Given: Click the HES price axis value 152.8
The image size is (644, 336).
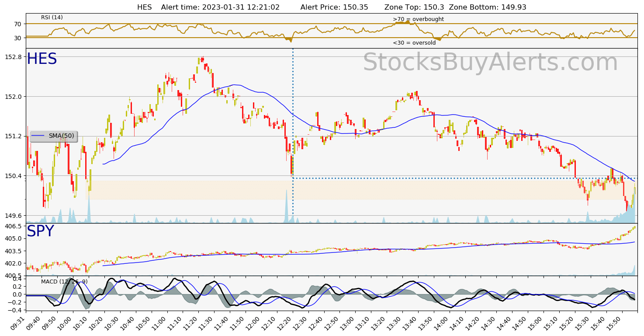Looking at the screenshot, I should 13,57.
